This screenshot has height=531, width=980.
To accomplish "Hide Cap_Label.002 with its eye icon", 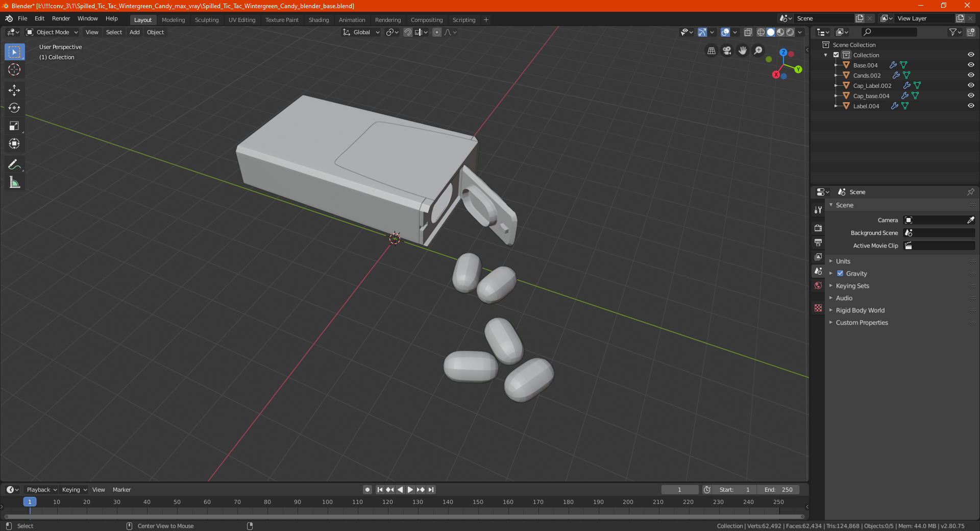I will tap(971, 86).
